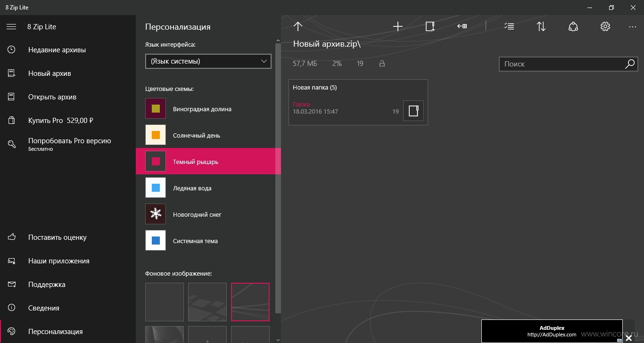The image size is (644, 343).
Task: Open the sort order arrows icon
Action: 541,26
